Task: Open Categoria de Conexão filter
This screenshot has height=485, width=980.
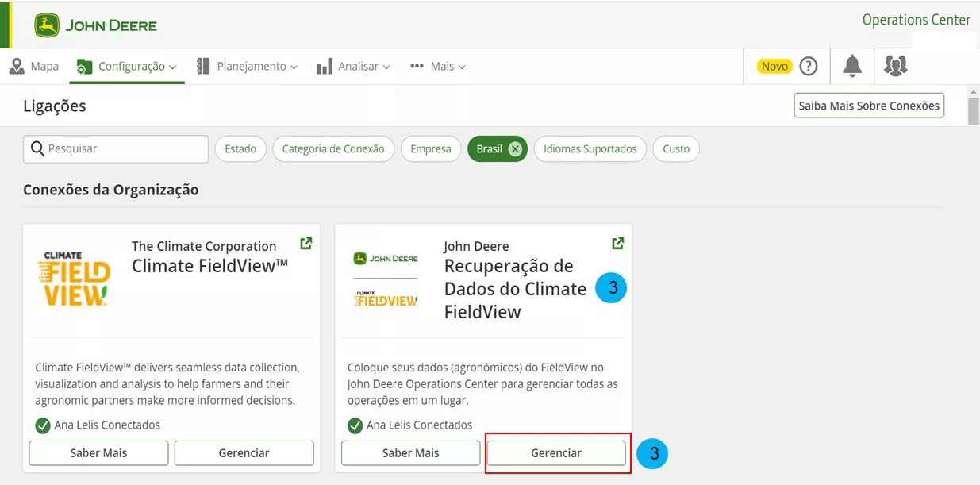Action: [333, 148]
